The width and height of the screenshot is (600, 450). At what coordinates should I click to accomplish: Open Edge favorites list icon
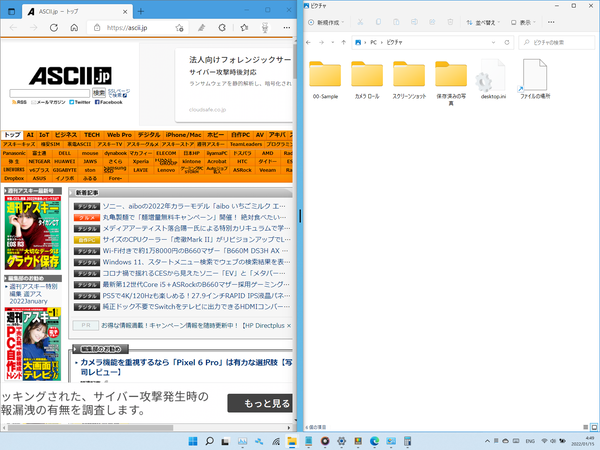click(244, 28)
